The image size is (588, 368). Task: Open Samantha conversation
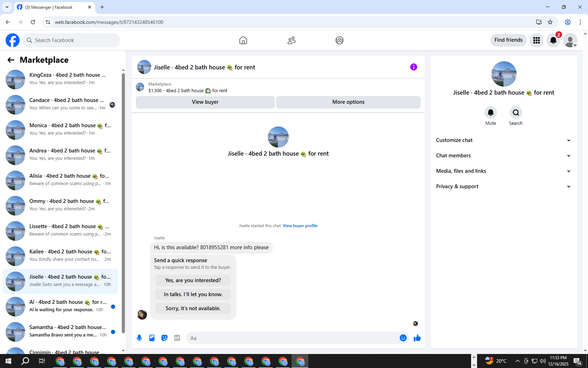pos(60,332)
